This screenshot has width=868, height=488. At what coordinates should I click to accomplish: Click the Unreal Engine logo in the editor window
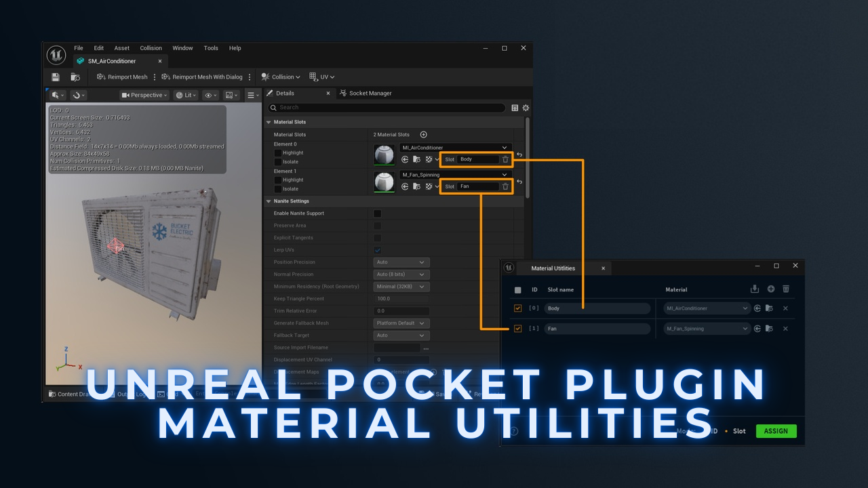click(x=56, y=55)
